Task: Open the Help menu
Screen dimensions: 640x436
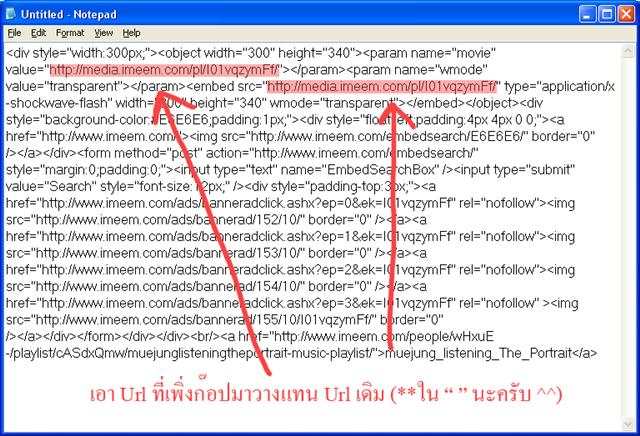Action: coord(131,33)
